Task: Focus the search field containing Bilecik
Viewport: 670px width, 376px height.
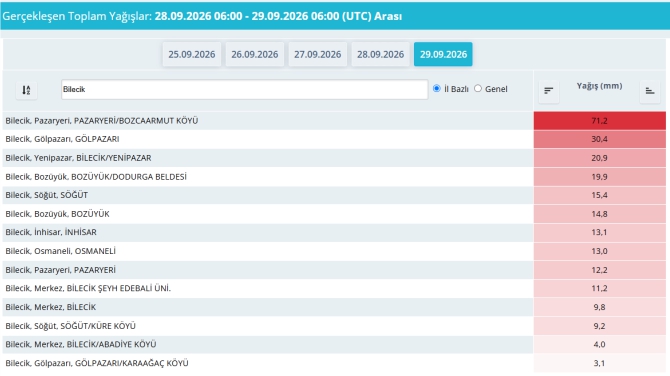Action: 244,89
